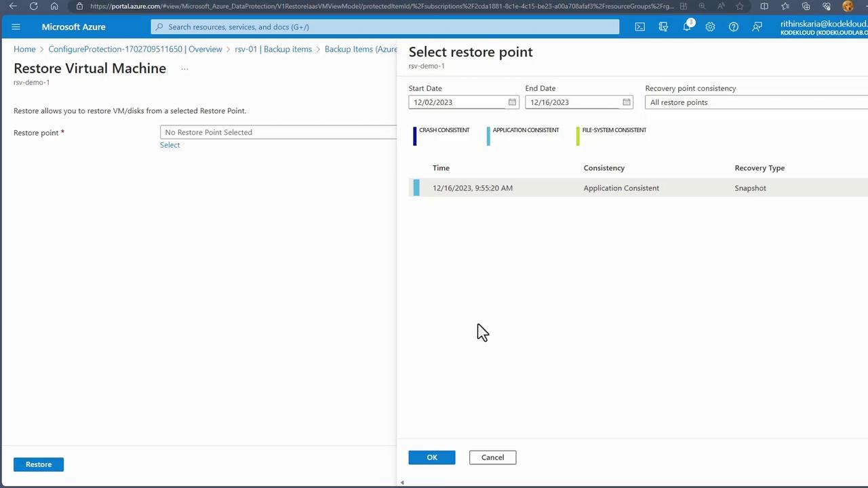Open the rsv-01 Backup items breadcrumb
The width and height of the screenshot is (868, 488).
click(x=273, y=49)
